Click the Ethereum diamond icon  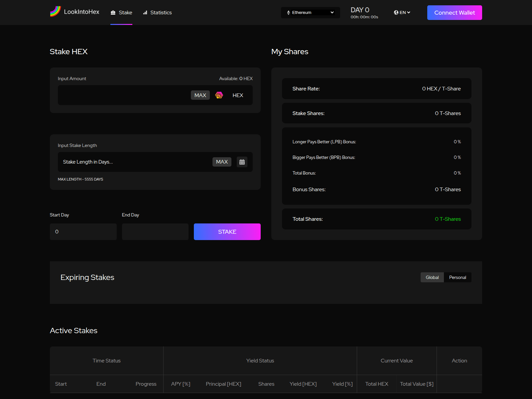288,13
